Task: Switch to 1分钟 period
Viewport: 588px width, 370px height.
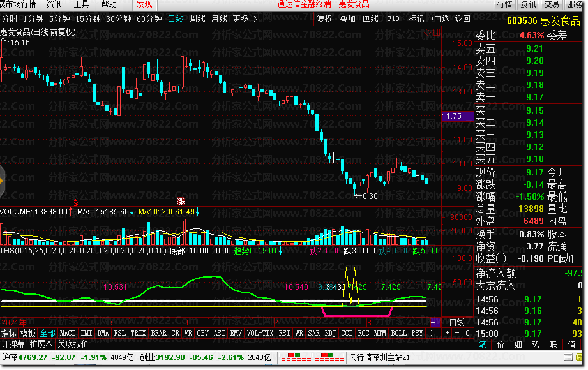Action: 33,18
